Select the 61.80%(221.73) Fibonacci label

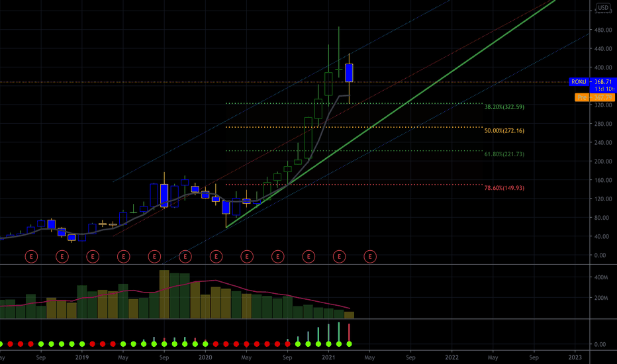504,154
